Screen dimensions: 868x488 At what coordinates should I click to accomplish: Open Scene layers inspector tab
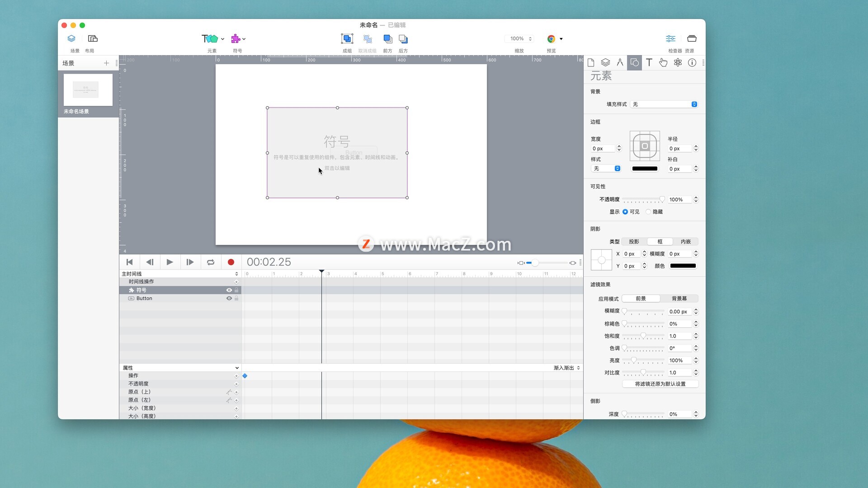click(x=605, y=63)
